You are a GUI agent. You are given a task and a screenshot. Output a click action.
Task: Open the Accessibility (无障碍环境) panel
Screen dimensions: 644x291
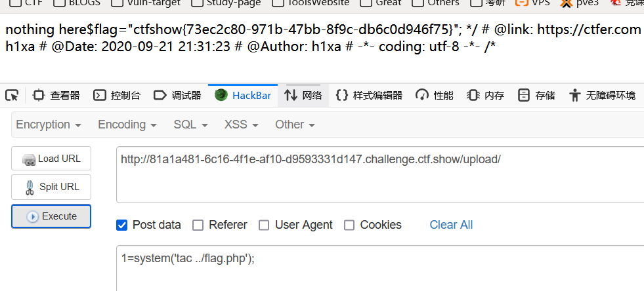(x=602, y=96)
